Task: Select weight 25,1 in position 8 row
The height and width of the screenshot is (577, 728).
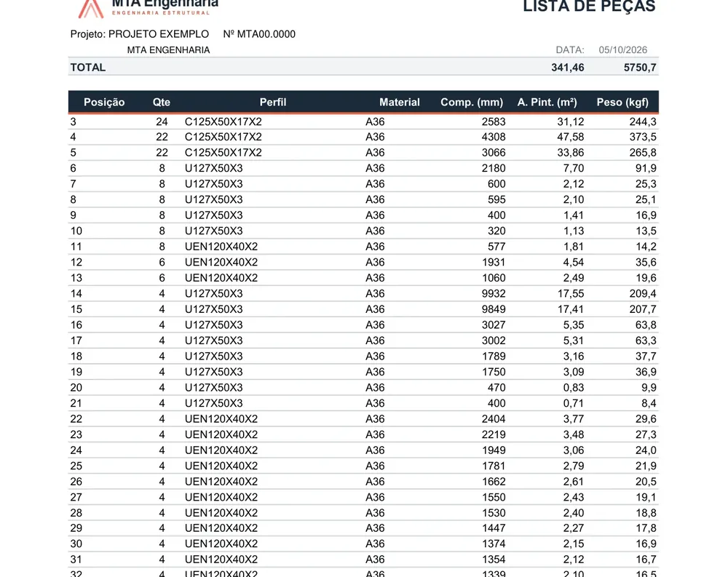Action: pyautogui.click(x=646, y=200)
